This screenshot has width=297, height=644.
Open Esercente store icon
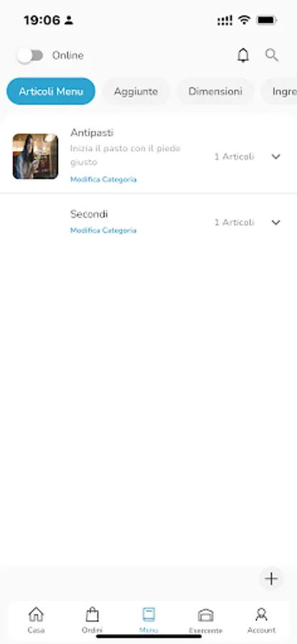coord(205,615)
